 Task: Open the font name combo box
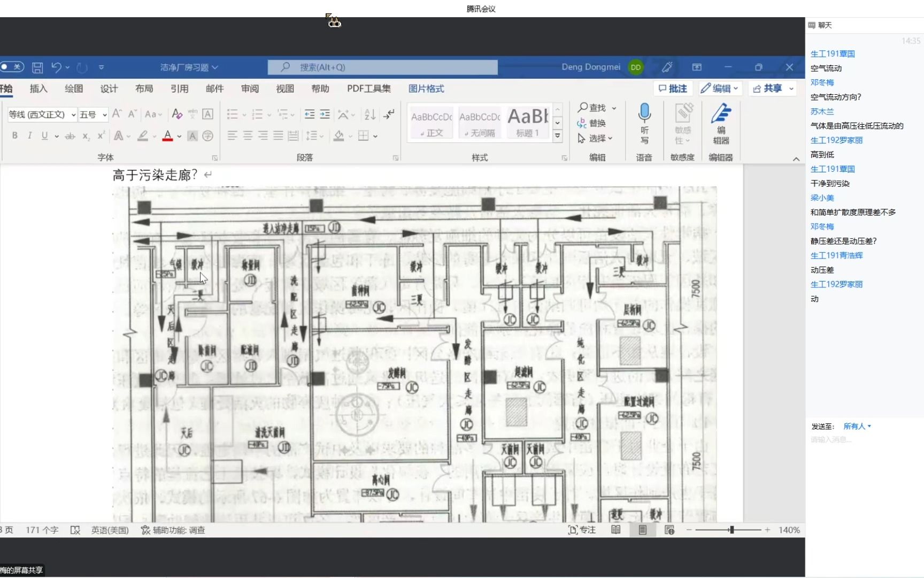(42, 115)
